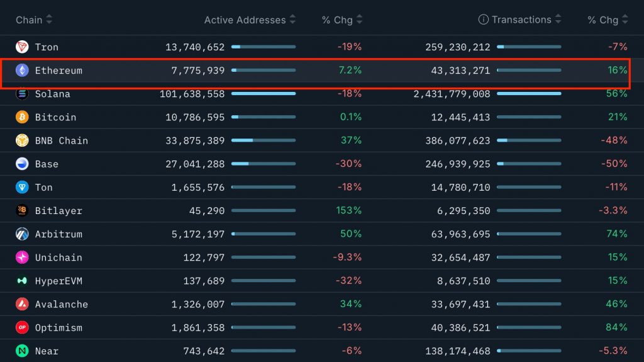Select Bitcoin's 12,445,413 transactions value
This screenshot has height=362, width=644.
[x=460, y=118]
